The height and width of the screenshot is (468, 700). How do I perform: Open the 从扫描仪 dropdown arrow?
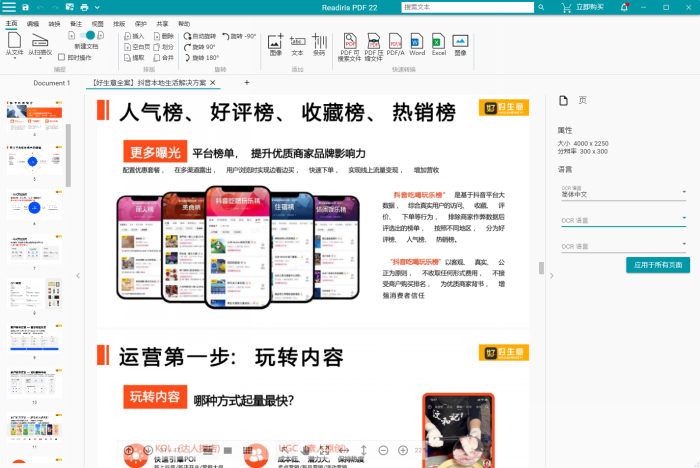(x=40, y=58)
